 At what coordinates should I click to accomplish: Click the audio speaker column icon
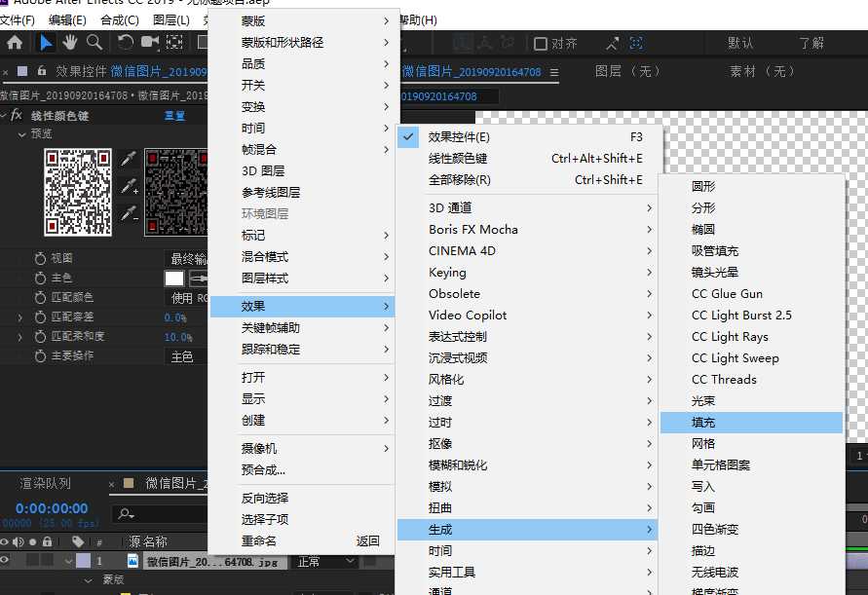[x=19, y=541]
